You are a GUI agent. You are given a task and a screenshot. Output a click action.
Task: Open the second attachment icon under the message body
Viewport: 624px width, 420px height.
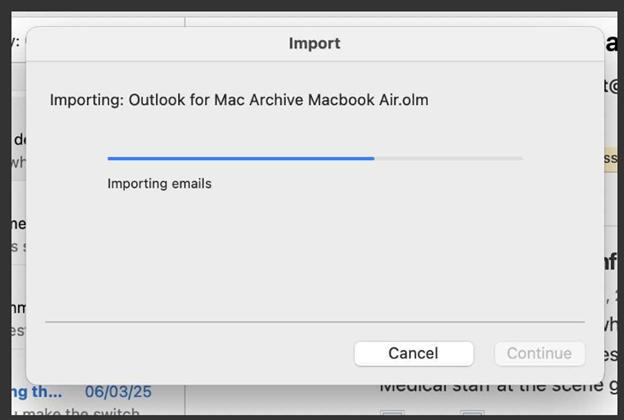click(472, 413)
